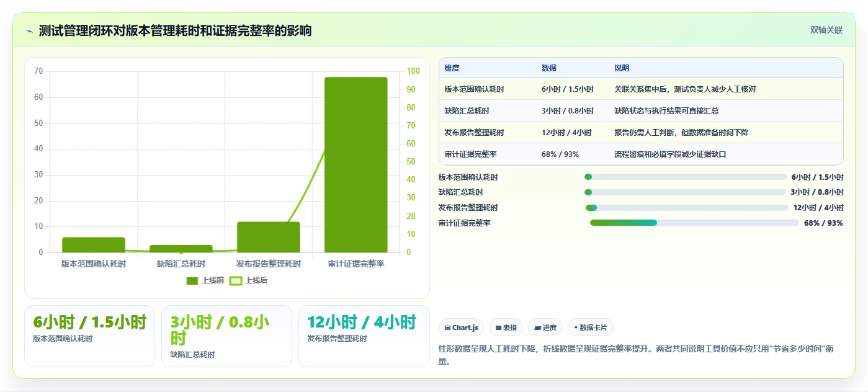Click the 版本范围确认耗时 progress bar
This screenshot has height=392, width=868.
[686, 177]
